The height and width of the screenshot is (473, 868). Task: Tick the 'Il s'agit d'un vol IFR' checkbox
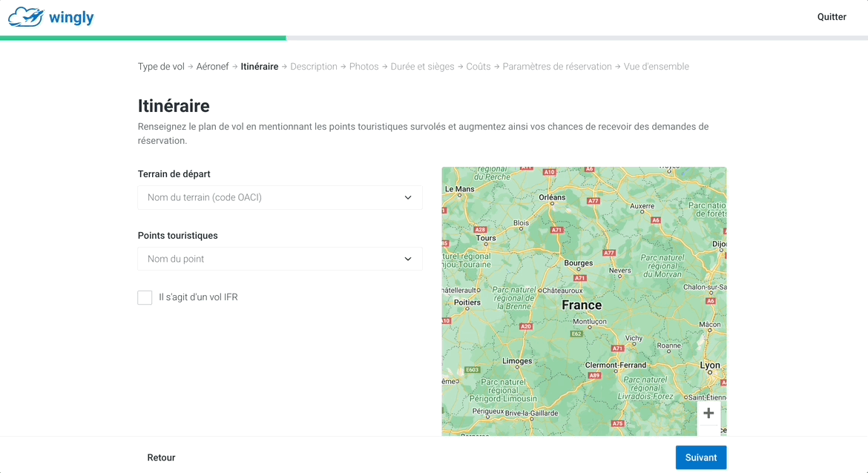pos(145,297)
